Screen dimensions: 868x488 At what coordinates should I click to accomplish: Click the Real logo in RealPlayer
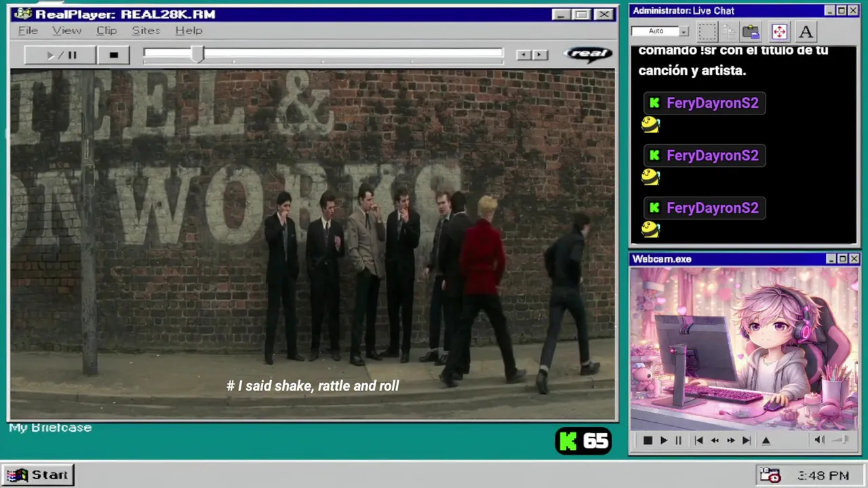point(588,54)
